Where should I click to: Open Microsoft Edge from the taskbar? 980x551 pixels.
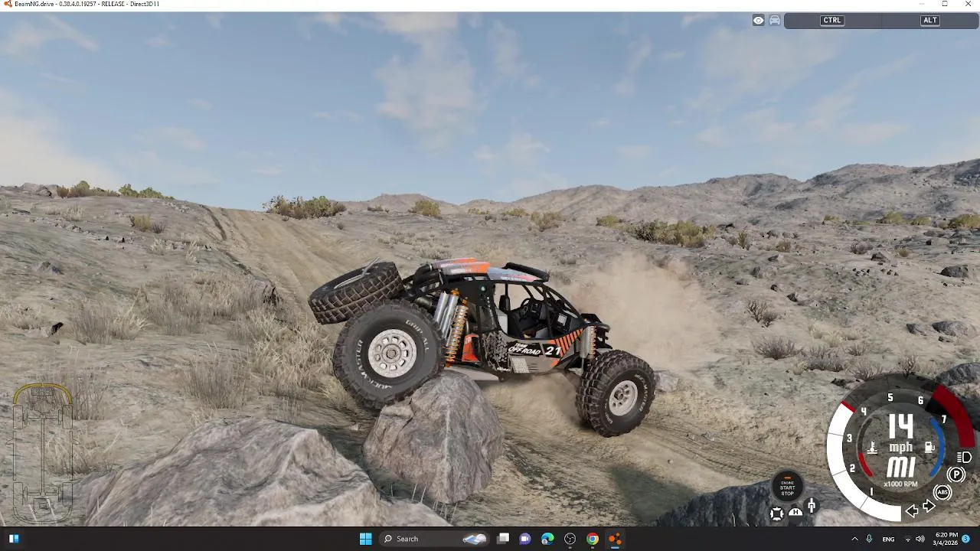pos(547,539)
